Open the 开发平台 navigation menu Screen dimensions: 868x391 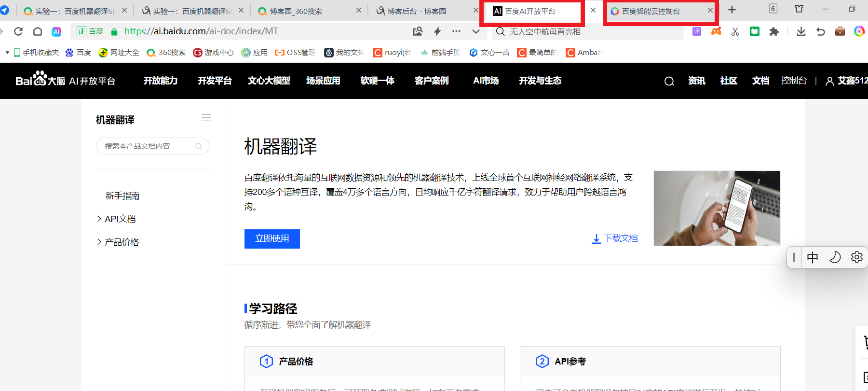(x=215, y=81)
